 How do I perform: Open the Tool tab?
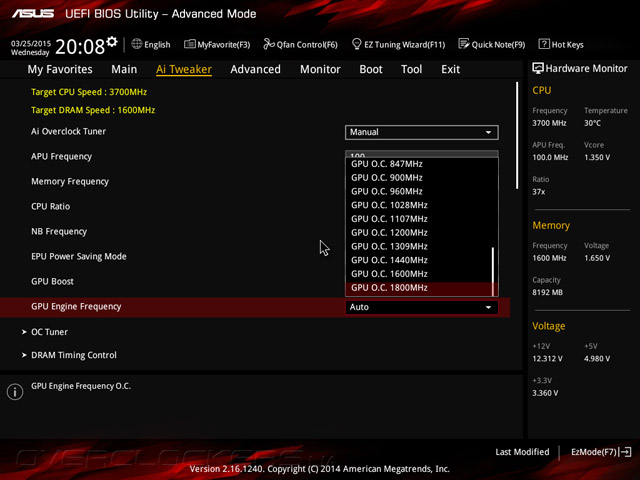click(411, 69)
